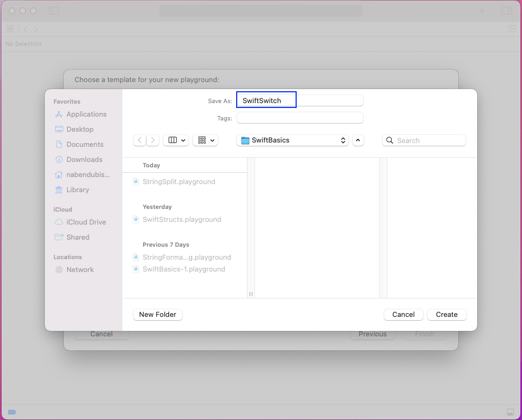Screen dimensions: 522x420
Task: Click the Today group header
Action: [151, 165]
